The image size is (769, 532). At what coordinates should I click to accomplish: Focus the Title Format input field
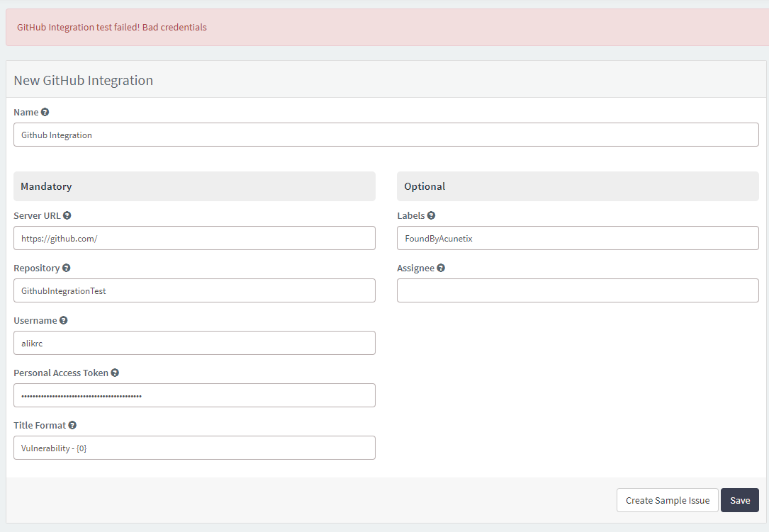(194, 448)
